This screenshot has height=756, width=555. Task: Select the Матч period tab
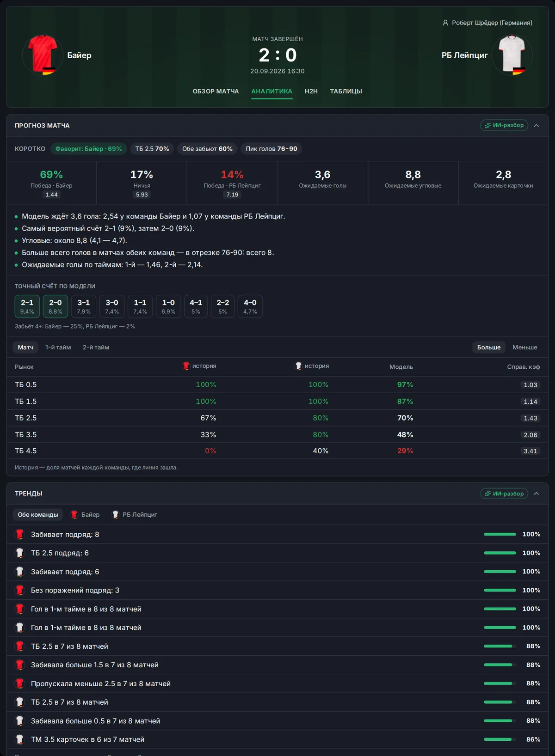click(x=25, y=347)
